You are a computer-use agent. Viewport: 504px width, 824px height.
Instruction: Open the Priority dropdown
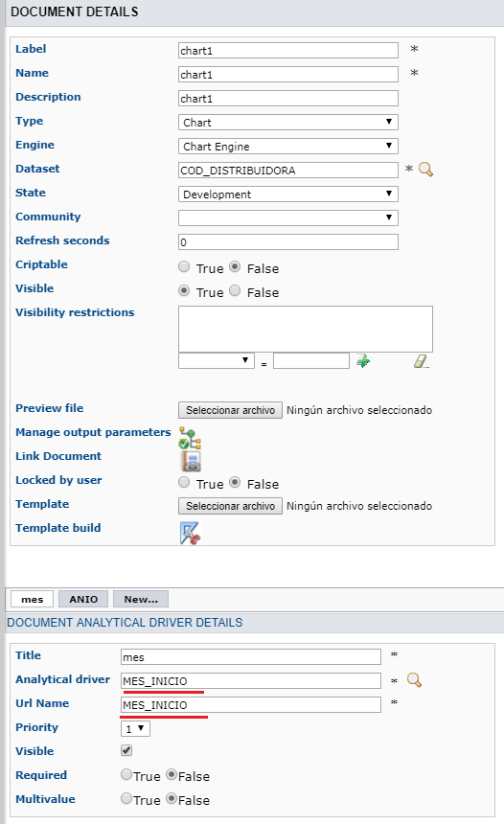click(136, 728)
